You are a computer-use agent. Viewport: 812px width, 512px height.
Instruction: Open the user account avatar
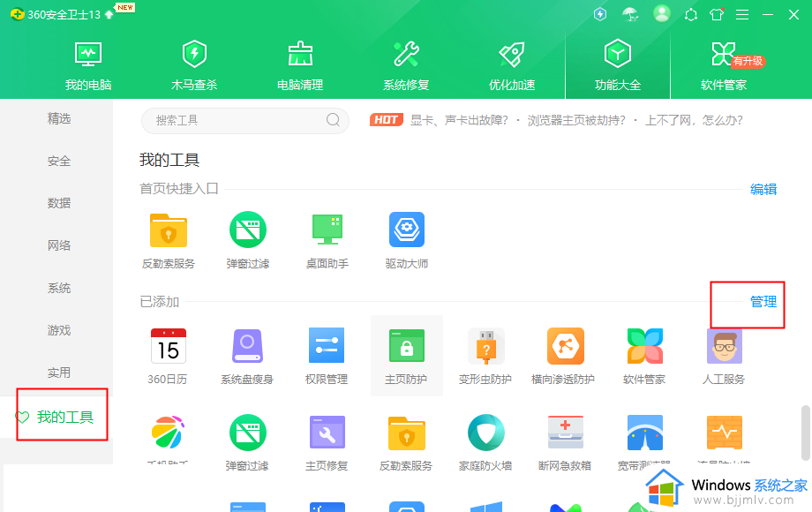661,13
